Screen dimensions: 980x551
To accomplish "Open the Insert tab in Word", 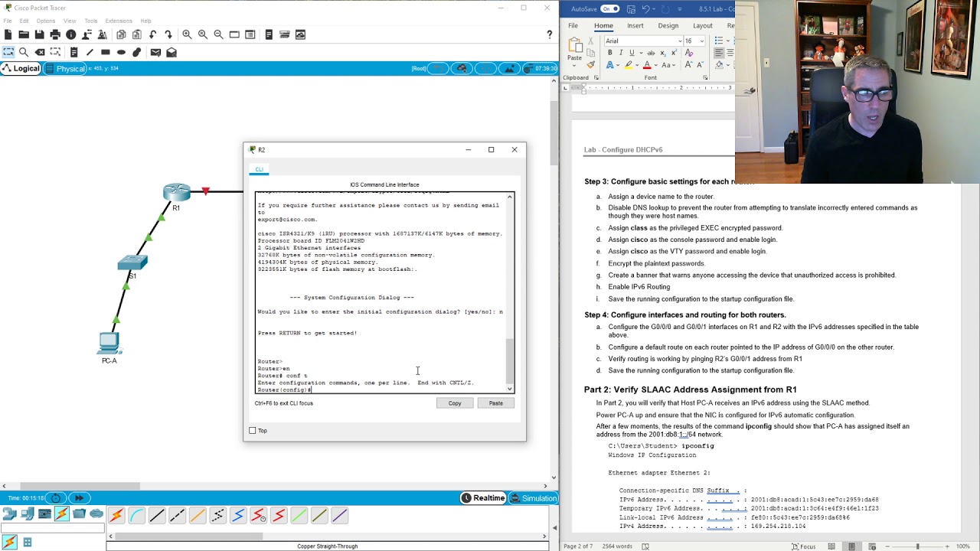I will tap(635, 25).
